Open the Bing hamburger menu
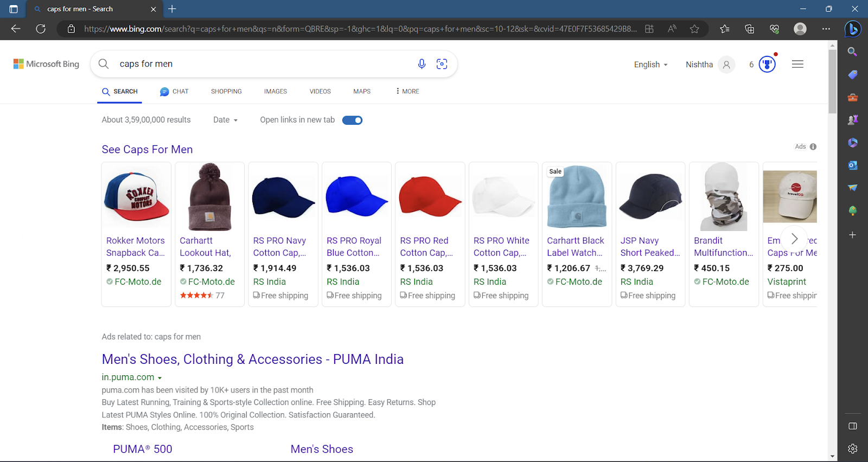This screenshot has width=868, height=462. click(797, 64)
